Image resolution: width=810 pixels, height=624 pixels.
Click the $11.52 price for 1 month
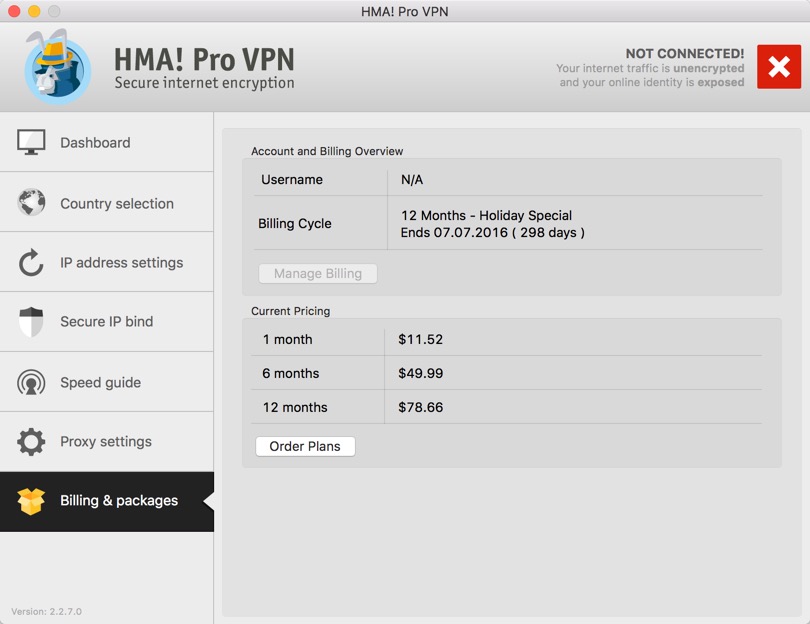coord(420,339)
